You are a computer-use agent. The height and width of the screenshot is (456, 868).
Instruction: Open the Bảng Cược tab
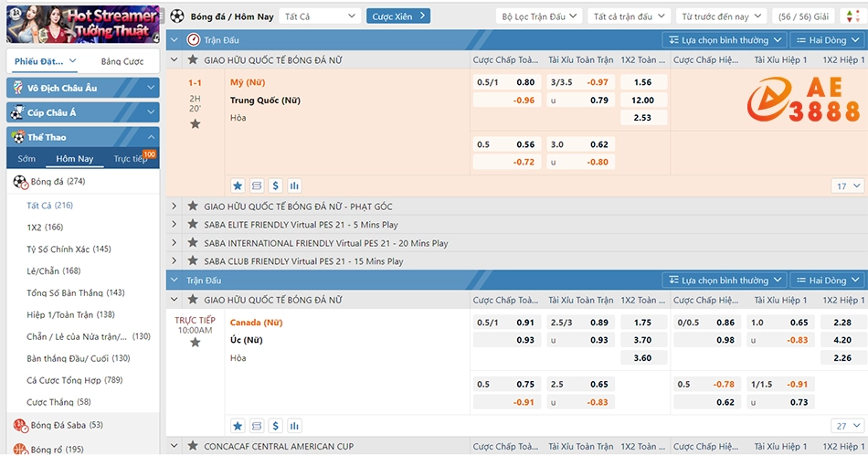[122, 61]
